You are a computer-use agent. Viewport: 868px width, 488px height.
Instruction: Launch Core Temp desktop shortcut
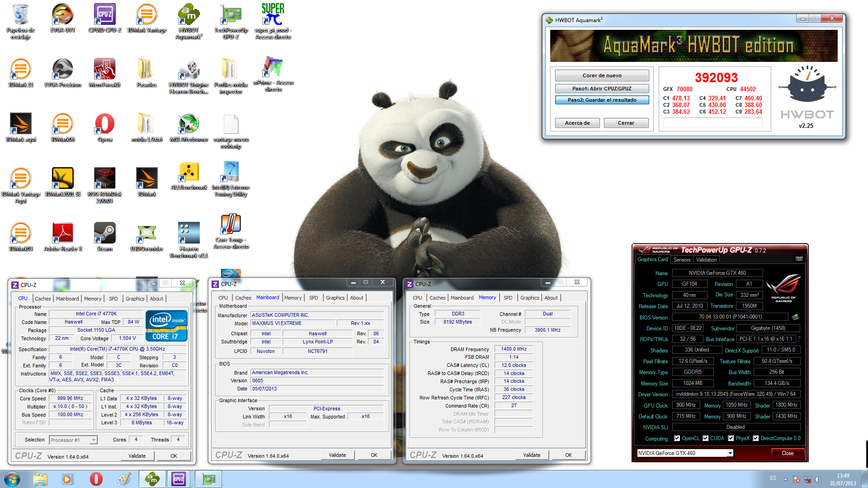[231, 231]
